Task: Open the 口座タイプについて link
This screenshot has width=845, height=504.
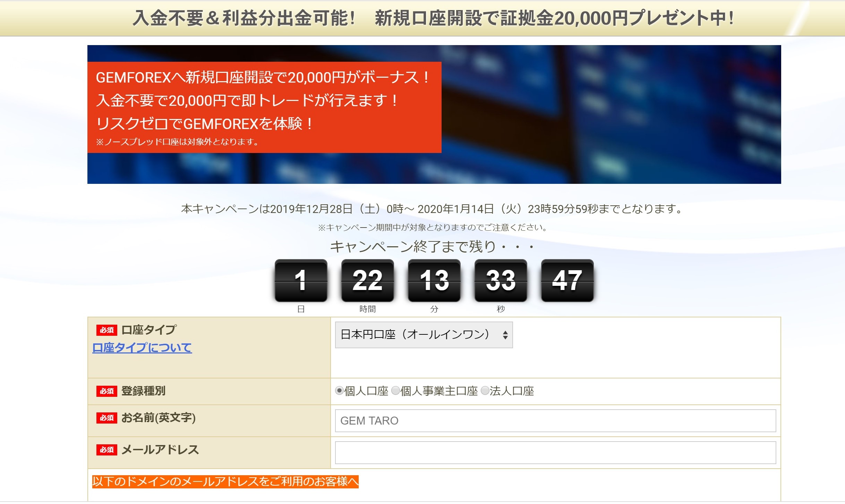Action: pos(142,348)
